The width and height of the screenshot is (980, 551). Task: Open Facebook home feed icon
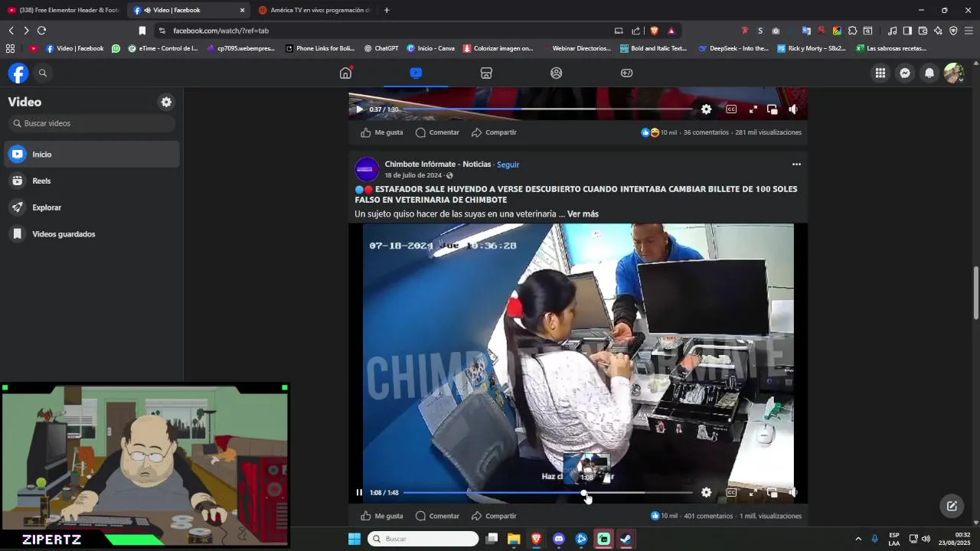[x=345, y=73]
